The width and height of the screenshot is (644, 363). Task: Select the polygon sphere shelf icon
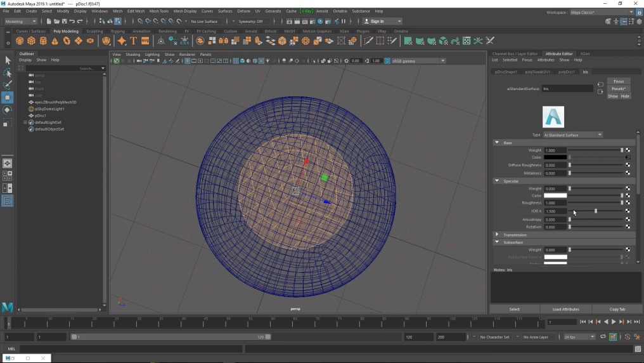(20, 41)
